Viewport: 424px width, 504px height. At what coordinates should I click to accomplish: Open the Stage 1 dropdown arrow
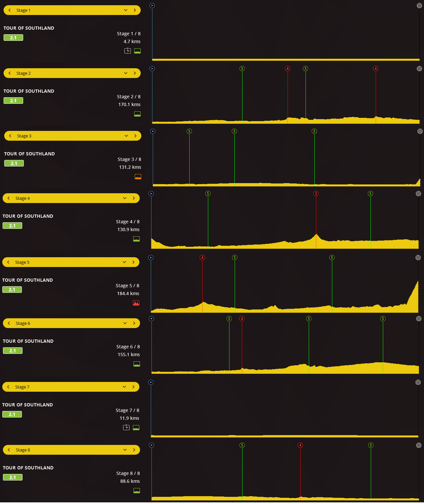click(126, 10)
